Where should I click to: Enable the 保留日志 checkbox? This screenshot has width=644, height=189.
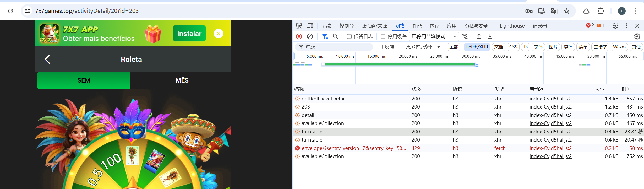[349, 36]
